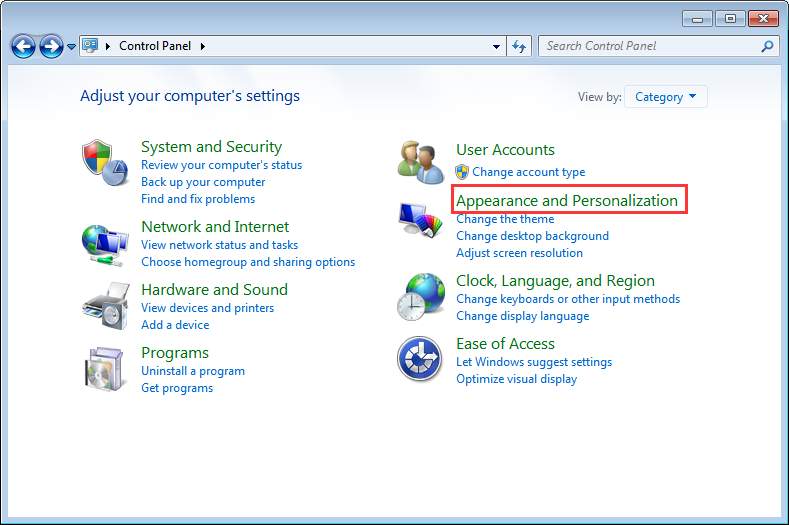
Task: Expand the arrow before Control Panel breadcrumb
Action: pyautogui.click(x=108, y=46)
